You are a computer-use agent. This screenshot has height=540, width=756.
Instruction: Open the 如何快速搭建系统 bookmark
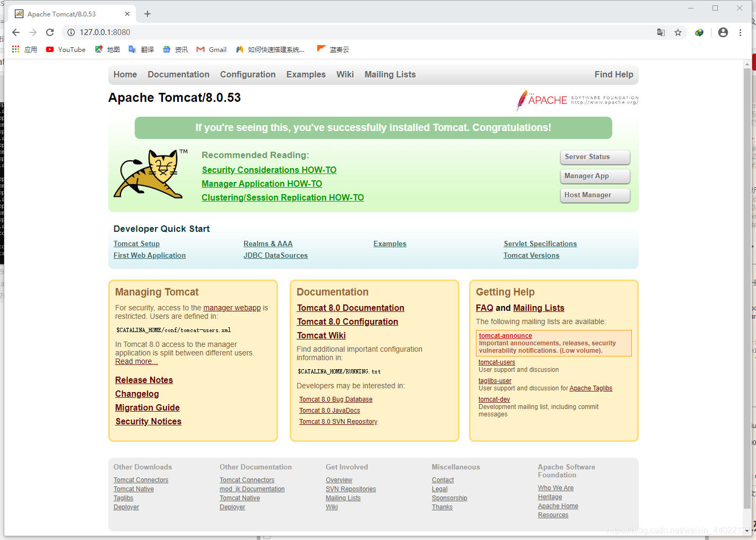[x=270, y=49]
